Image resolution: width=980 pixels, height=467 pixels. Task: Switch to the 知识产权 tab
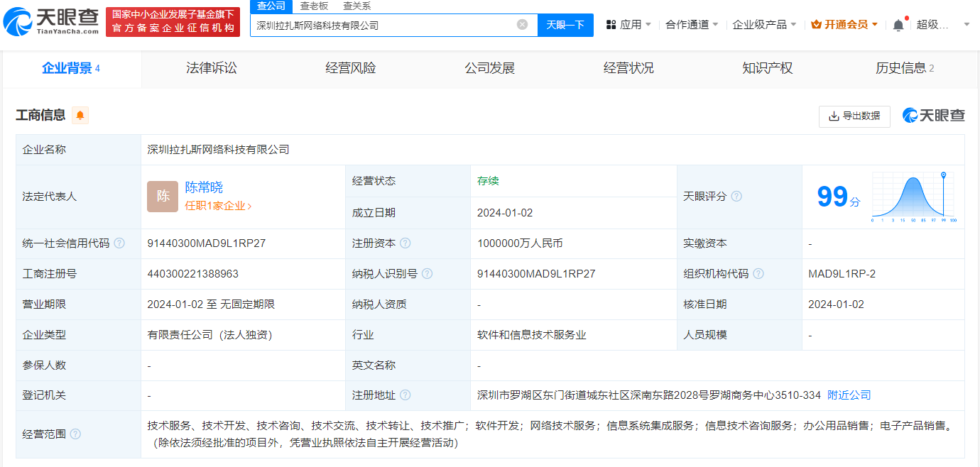[x=767, y=68]
